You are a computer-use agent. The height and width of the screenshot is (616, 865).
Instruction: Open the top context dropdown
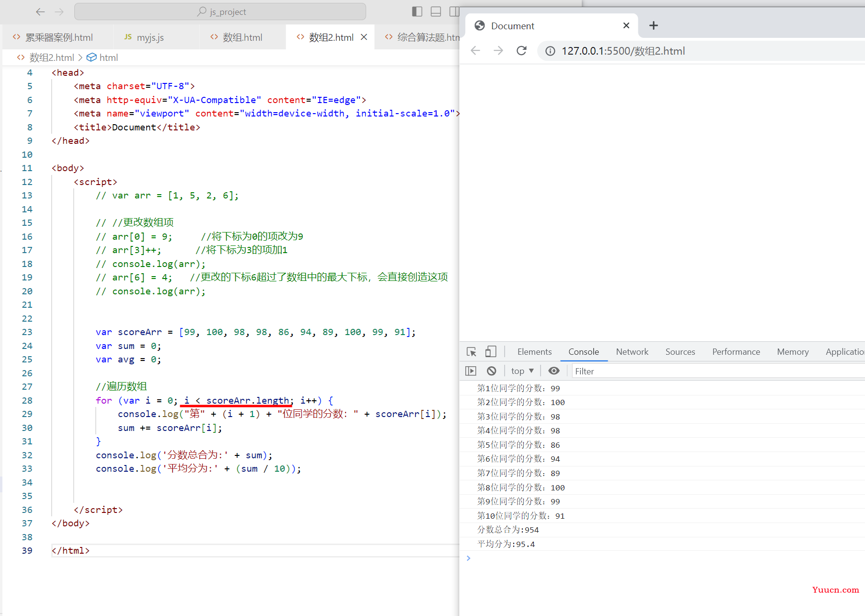tap(522, 371)
